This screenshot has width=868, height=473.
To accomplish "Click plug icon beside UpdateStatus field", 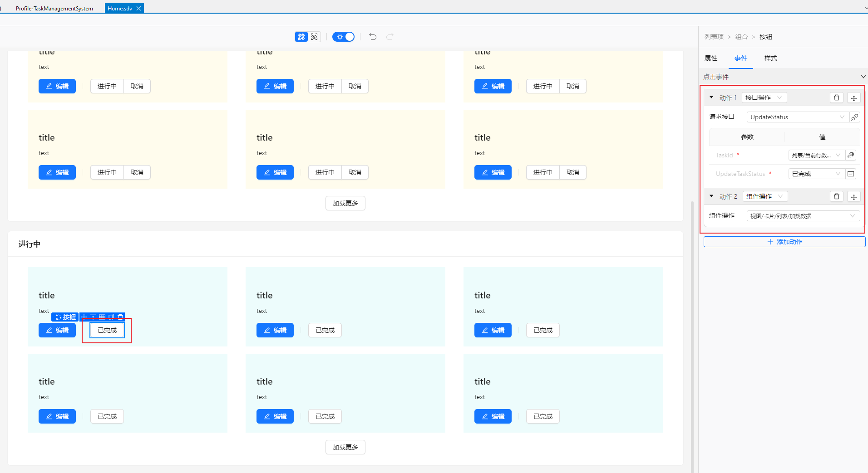I will (855, 117).
